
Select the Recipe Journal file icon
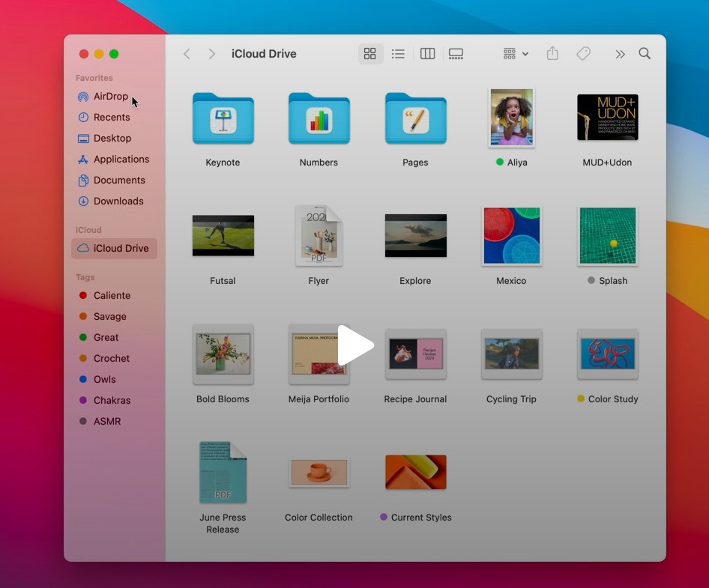coord(415,354)
